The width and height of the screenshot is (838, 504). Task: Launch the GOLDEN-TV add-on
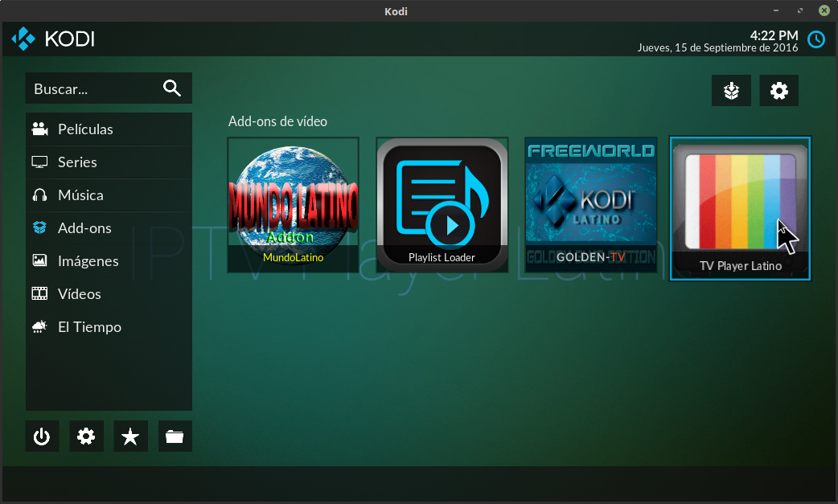[x=590, y=205]
